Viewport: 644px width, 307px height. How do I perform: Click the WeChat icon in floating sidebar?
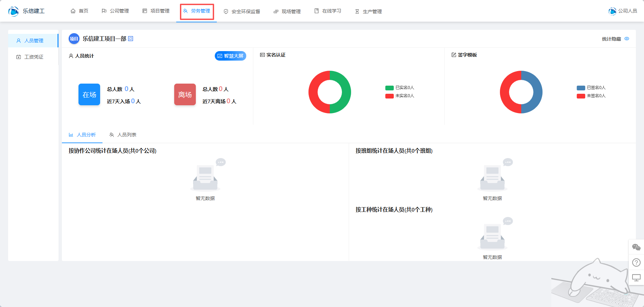click(x=636, y=247)
